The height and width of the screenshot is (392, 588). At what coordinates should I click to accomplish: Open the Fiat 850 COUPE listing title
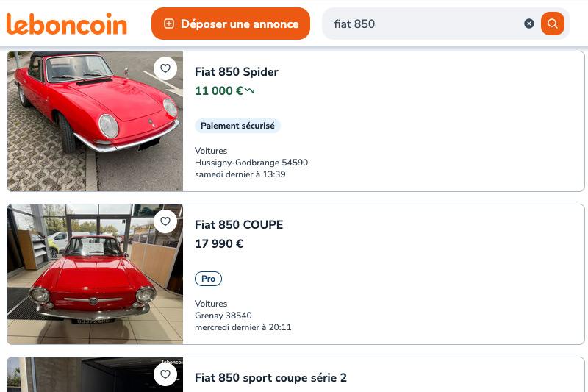pos(239,225)
